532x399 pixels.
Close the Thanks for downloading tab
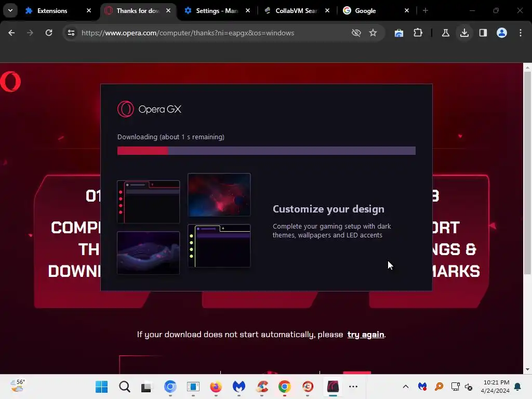(168, 10)
